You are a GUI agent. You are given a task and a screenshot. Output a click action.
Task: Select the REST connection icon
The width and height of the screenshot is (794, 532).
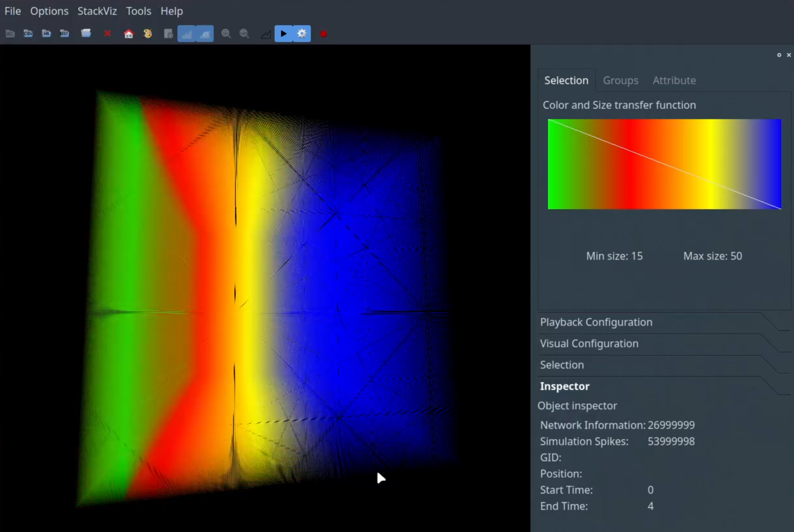(x=65, y=33)
